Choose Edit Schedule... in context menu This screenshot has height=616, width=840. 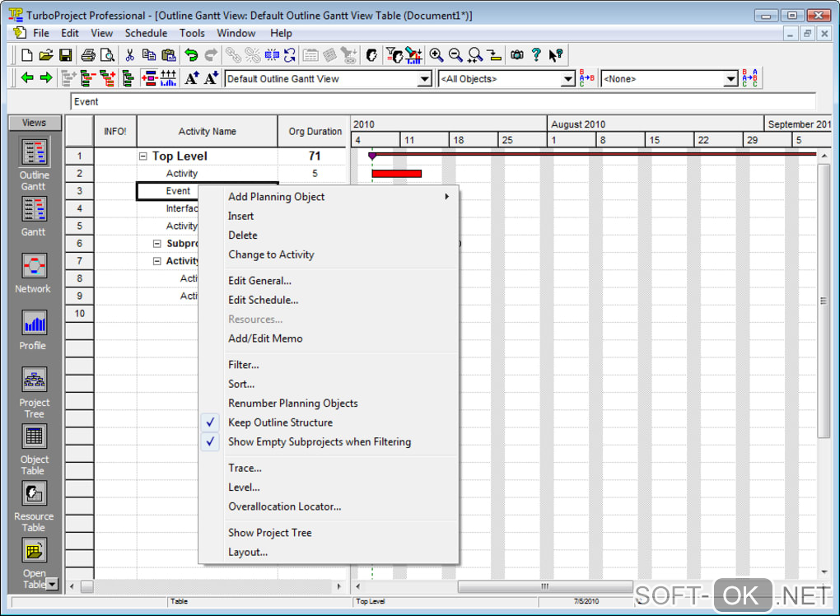(x=263, y=300)
